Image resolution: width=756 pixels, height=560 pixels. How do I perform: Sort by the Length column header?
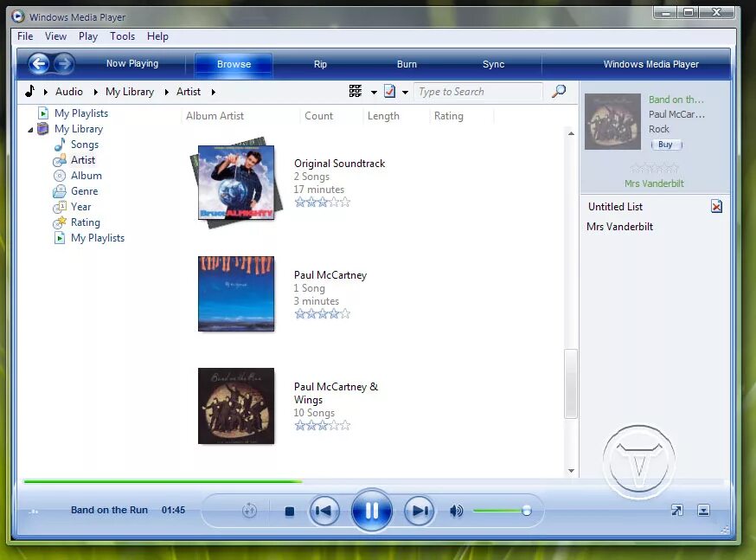pyautogui.click(x=383, y=116)
